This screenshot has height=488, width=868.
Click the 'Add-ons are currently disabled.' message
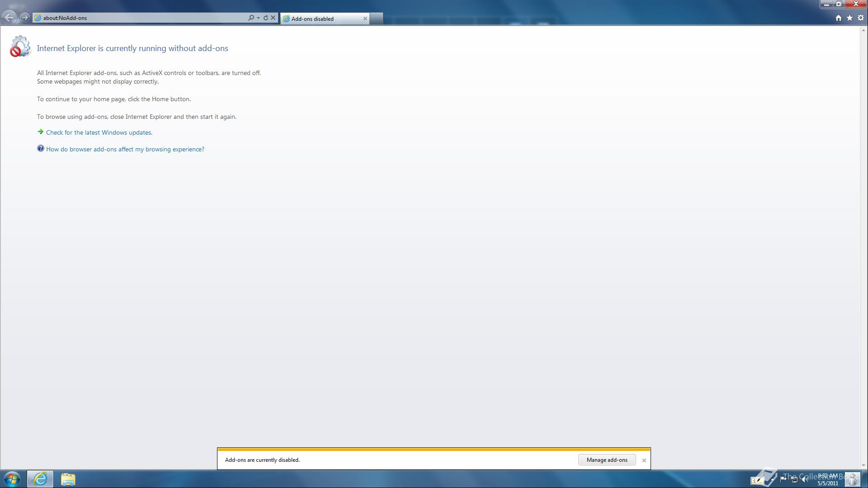click(262, 460)
